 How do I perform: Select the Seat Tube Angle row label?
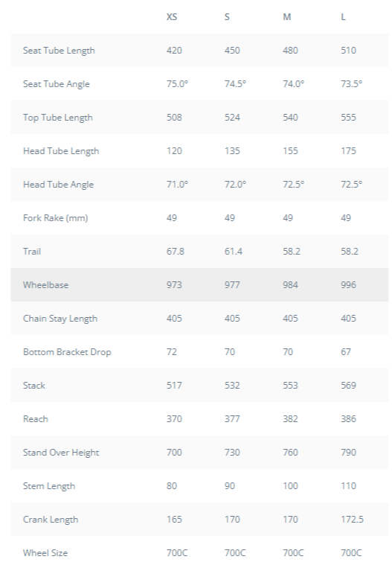[57, 84]
